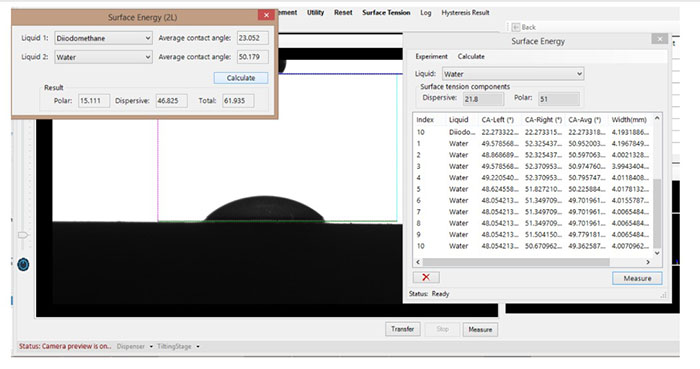Select the Diiodo... row with index 10

[533, 132]
